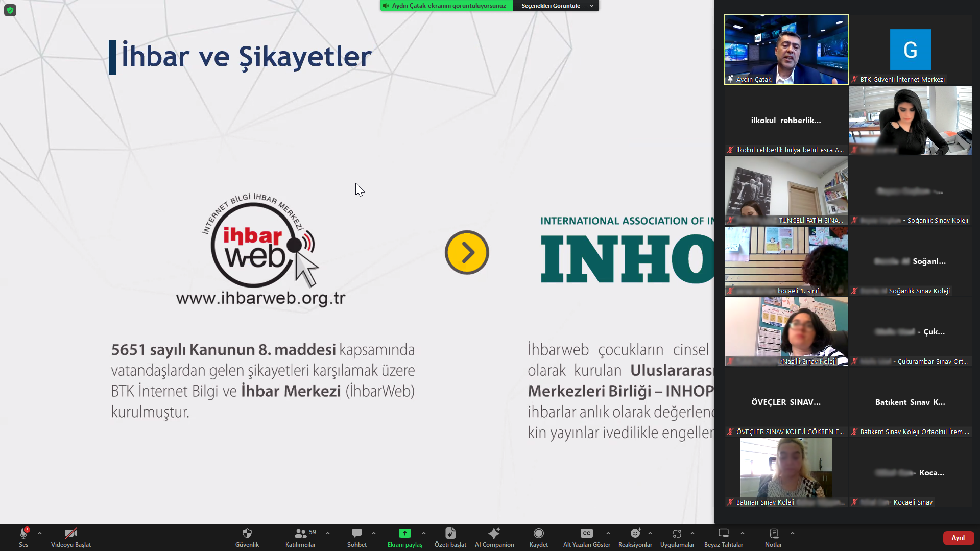Click muted mic icon on ÖVEÇLER tile

pyautogui.click(x=730, y=432)
